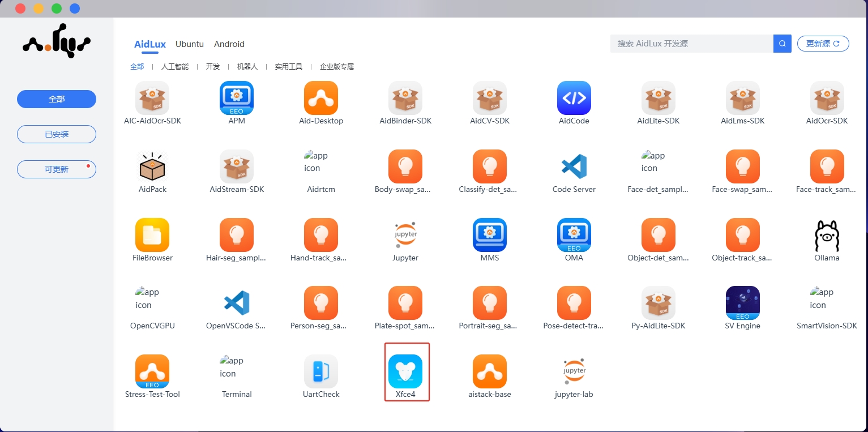Image resolution: width=868 pixels, height=432 pixels.
Task: Open the Code Server icon
Action: point(574,166)
